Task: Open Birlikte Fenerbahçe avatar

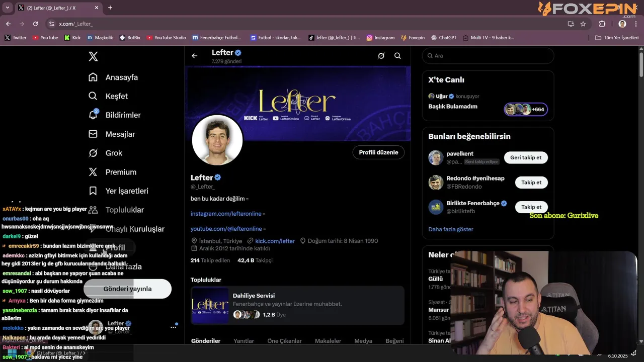Action: [436, 207]
